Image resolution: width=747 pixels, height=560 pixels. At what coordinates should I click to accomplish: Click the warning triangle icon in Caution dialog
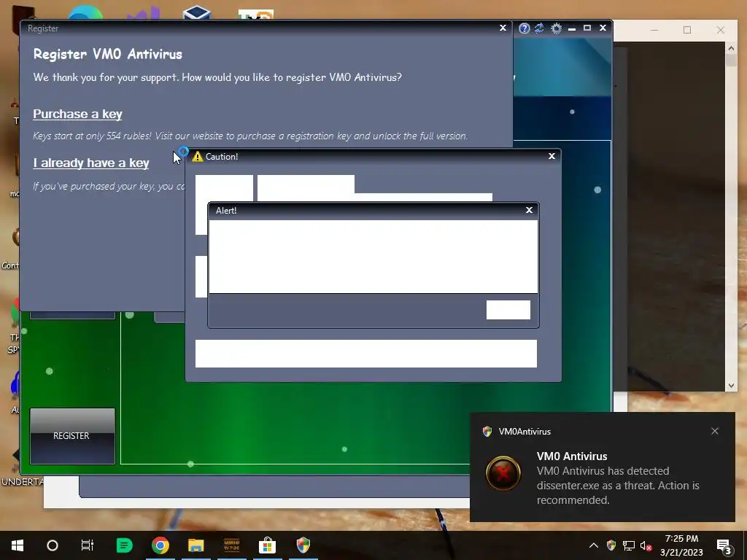click(197, 156)
